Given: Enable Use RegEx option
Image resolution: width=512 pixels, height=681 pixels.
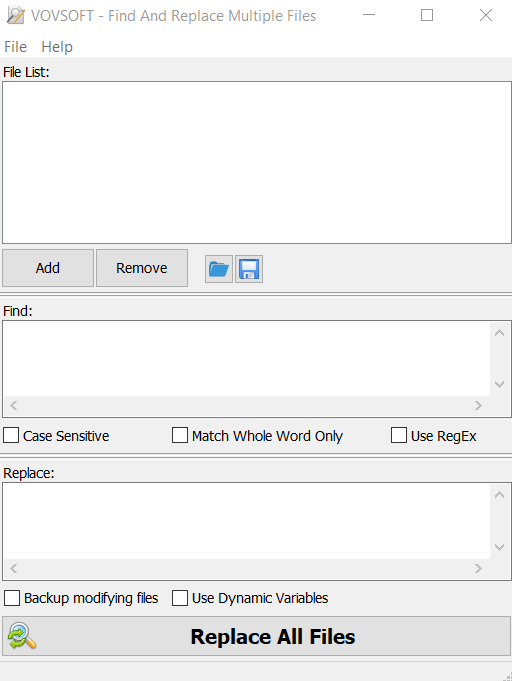Looking at the screenshot, I should pos(399,435).
